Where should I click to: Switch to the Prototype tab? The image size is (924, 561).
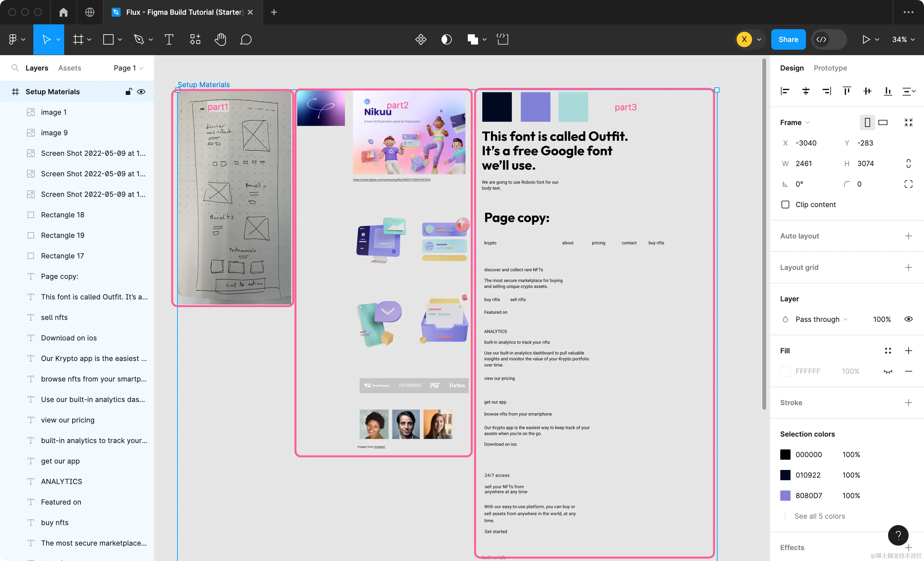click(x=830, y=68)
